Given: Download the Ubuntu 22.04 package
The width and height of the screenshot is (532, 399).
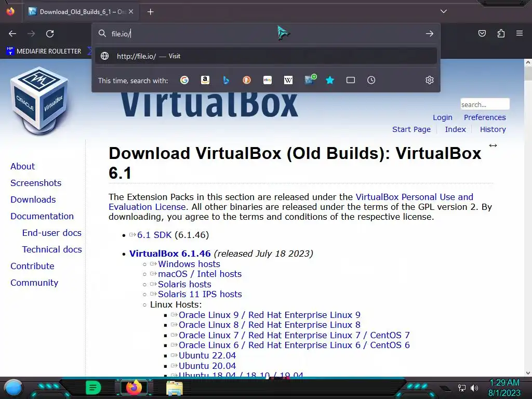Looking at the screenshot, I should coord(207,355).
